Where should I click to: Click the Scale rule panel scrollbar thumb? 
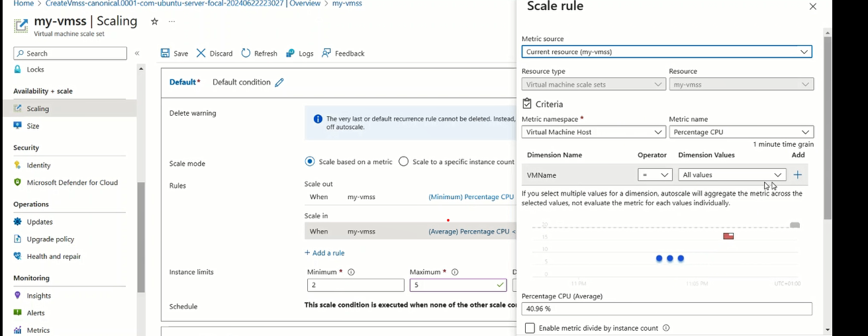pyautogui.click(x=828, y=128)
